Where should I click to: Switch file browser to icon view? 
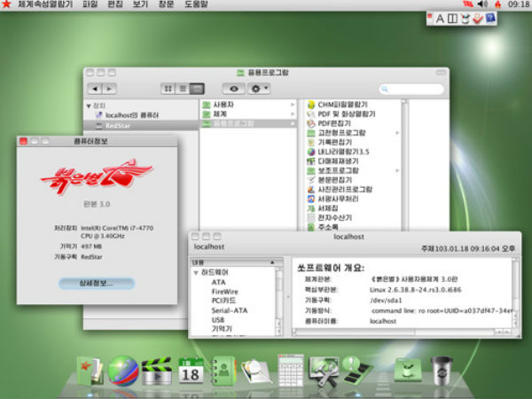pos(168,89)
